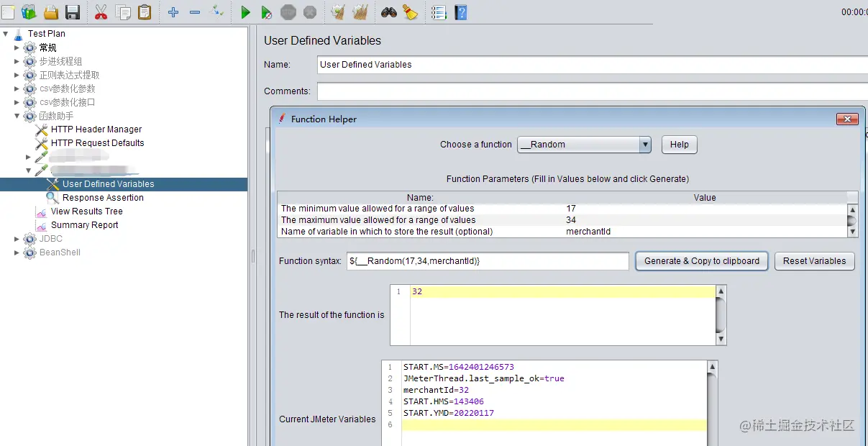Click the Help button in Function Helper

679,145
